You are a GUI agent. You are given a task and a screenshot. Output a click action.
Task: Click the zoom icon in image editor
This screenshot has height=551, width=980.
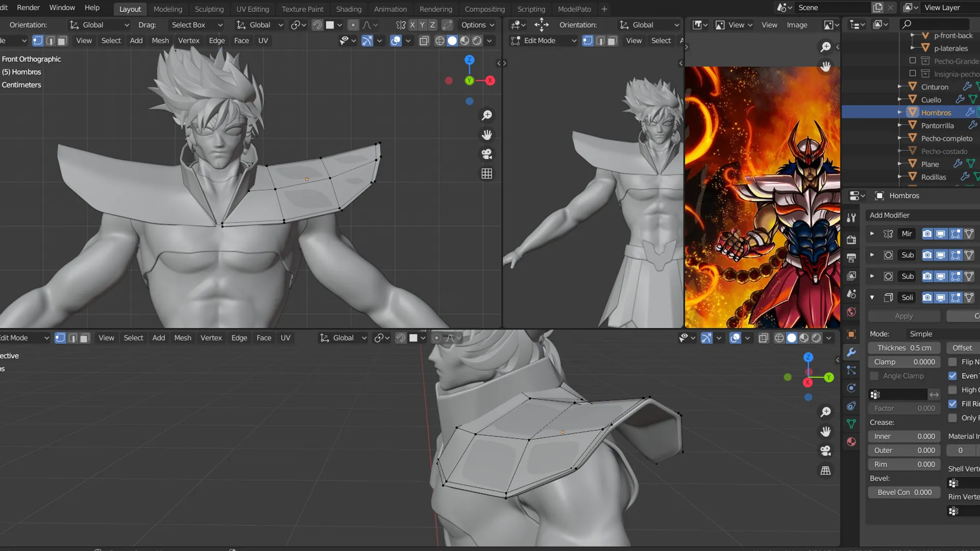(825, 47)
